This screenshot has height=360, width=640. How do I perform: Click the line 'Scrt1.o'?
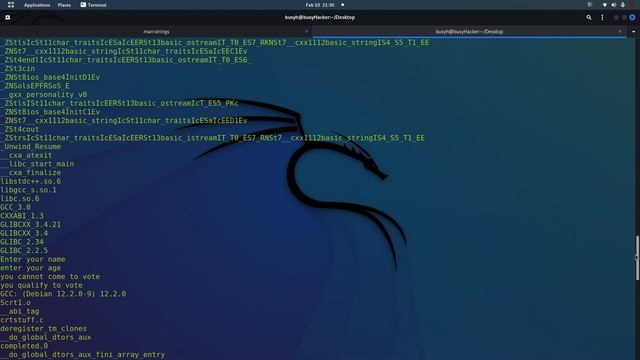click(x=15, y=303)
